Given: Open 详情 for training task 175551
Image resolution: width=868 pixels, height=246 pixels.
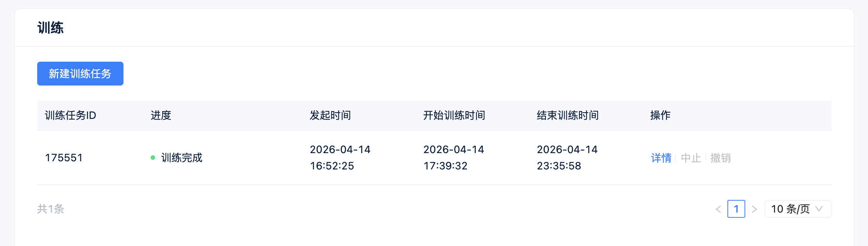Looking at the screenshot, I should [660, 158].
